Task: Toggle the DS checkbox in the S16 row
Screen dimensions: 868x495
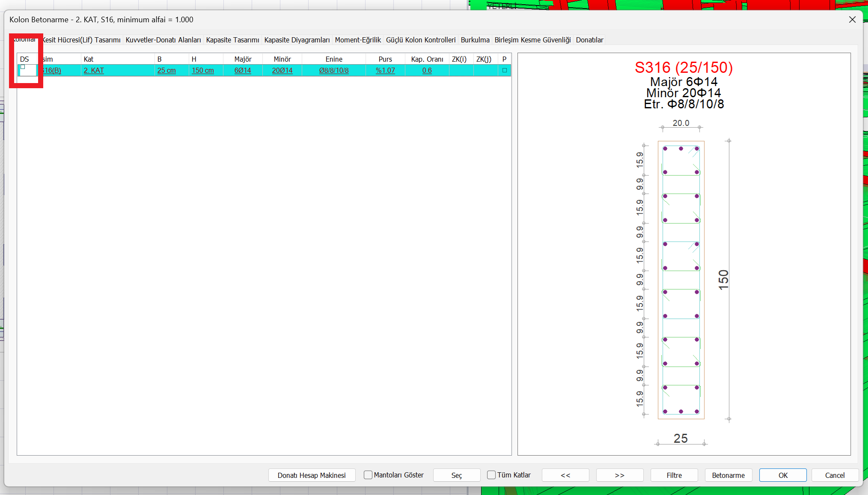Action: point(23,67)
